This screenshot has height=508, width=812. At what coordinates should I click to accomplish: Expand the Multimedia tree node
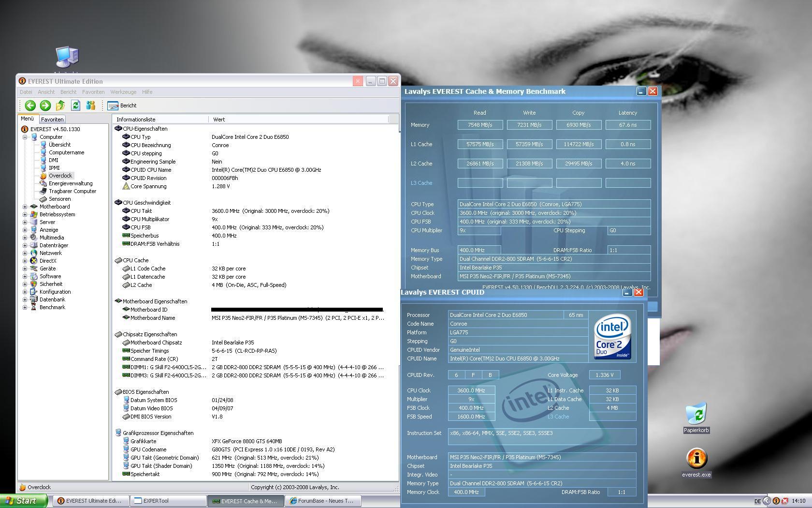pos(25,238)
